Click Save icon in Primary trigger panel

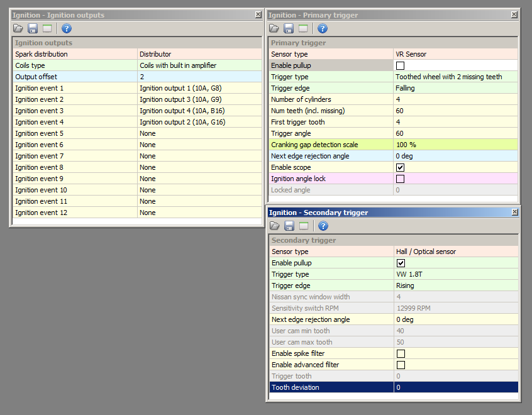[x=289, y=28]
